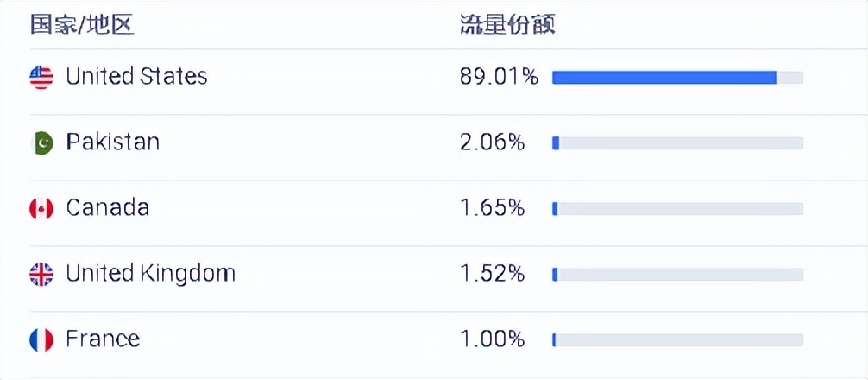Click the 89.01% share value
The image size is (868, 380).
point(499,77)
